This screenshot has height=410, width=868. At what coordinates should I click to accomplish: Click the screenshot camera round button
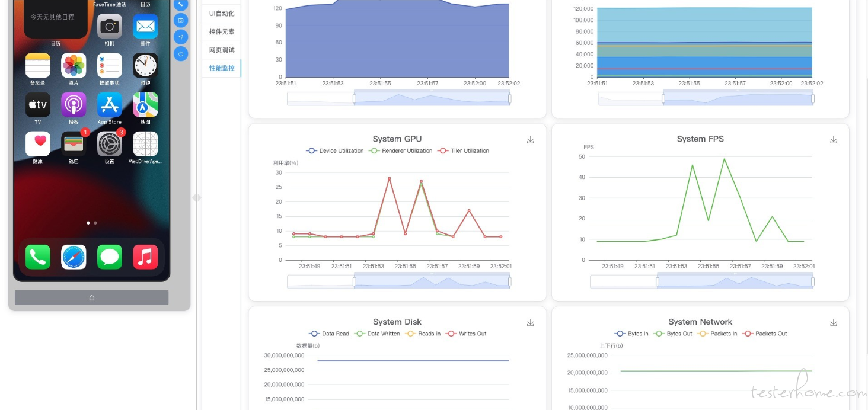pyautogui.click(x=181, y=20)
